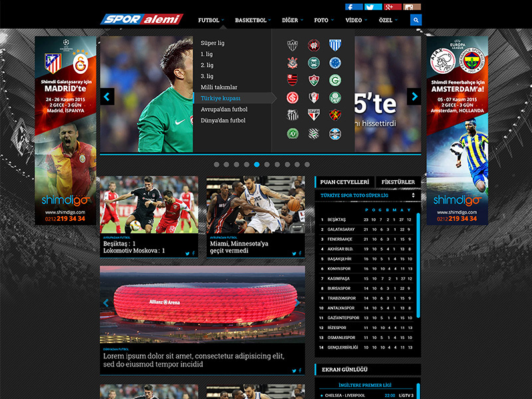Open Avrupa'dan futbol menu entry

[x=224, y=109]
